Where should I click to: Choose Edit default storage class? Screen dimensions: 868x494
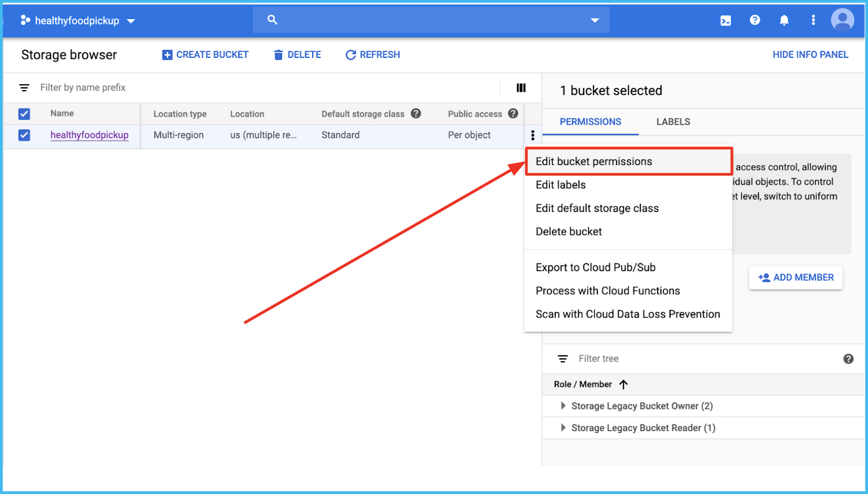click(x=628, y=208)
